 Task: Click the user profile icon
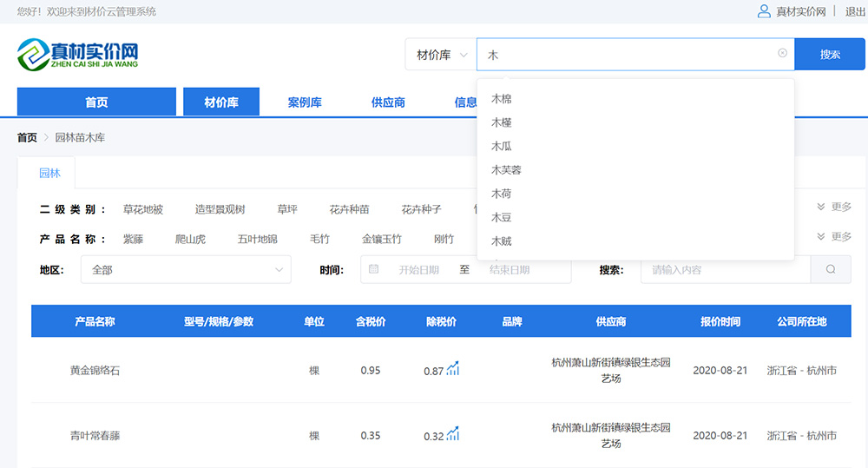tap(764, 11)
